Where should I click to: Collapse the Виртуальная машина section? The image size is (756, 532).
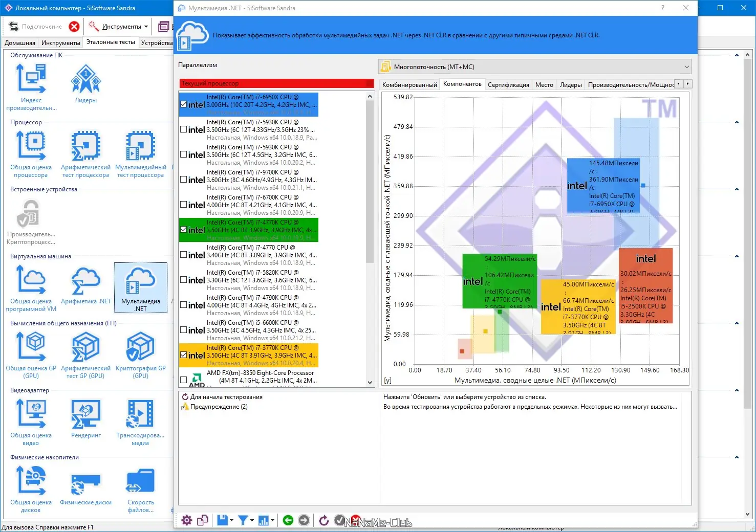pos(737,256)
